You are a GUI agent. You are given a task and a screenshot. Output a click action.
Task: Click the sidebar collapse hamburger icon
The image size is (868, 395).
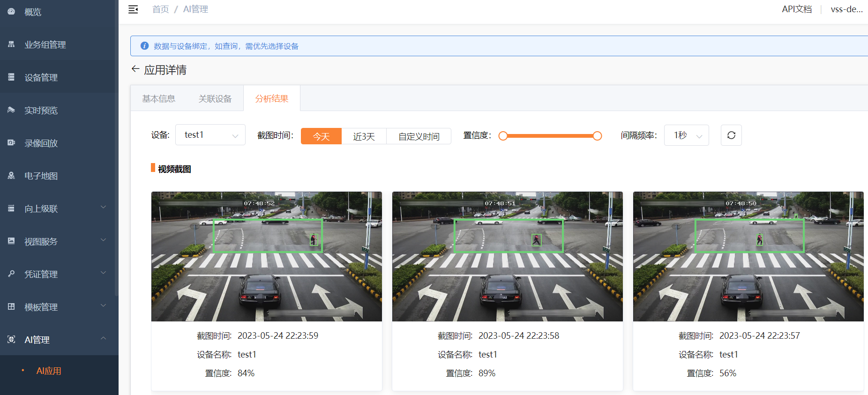133,9
